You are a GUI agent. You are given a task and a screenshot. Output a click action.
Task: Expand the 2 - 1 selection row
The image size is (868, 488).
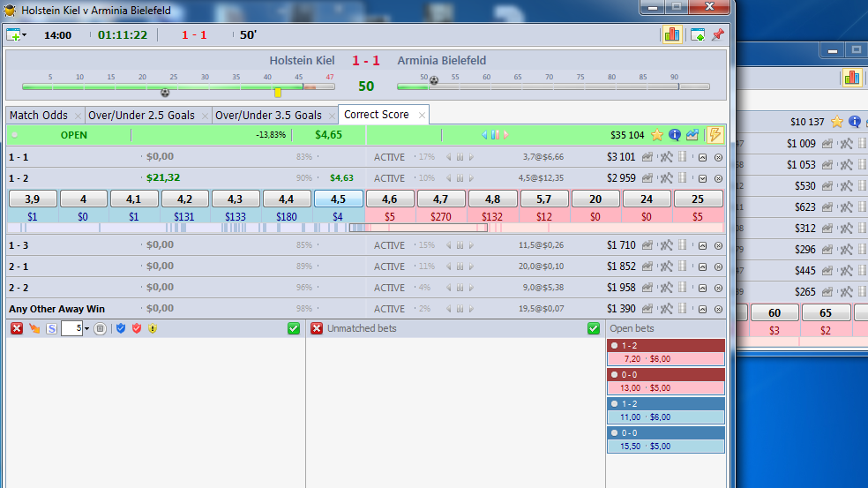click(702, 267)
